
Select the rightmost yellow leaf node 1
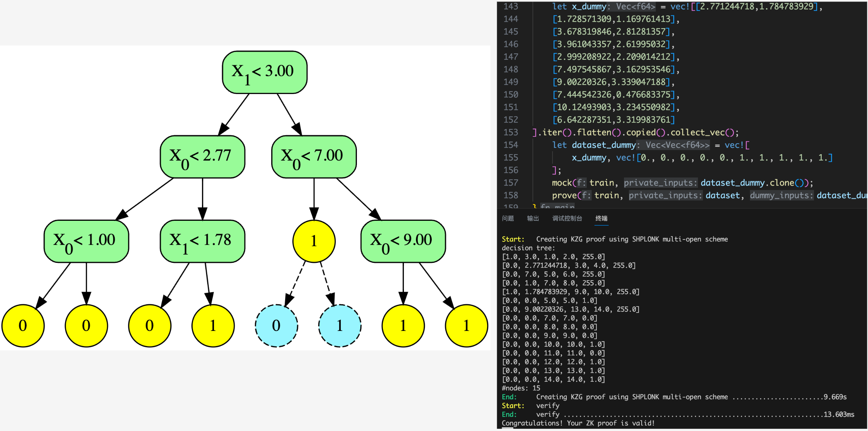click(x=466, y=326)
